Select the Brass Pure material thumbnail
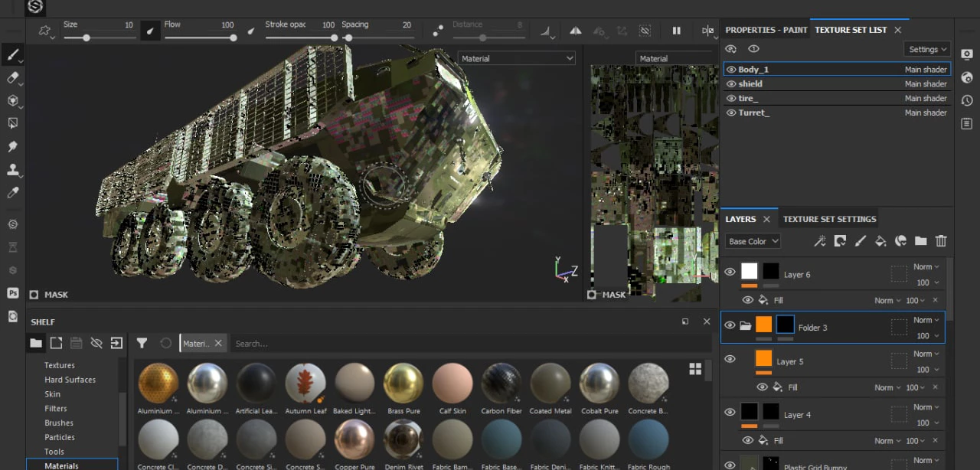980x470 pixels. 403,383
